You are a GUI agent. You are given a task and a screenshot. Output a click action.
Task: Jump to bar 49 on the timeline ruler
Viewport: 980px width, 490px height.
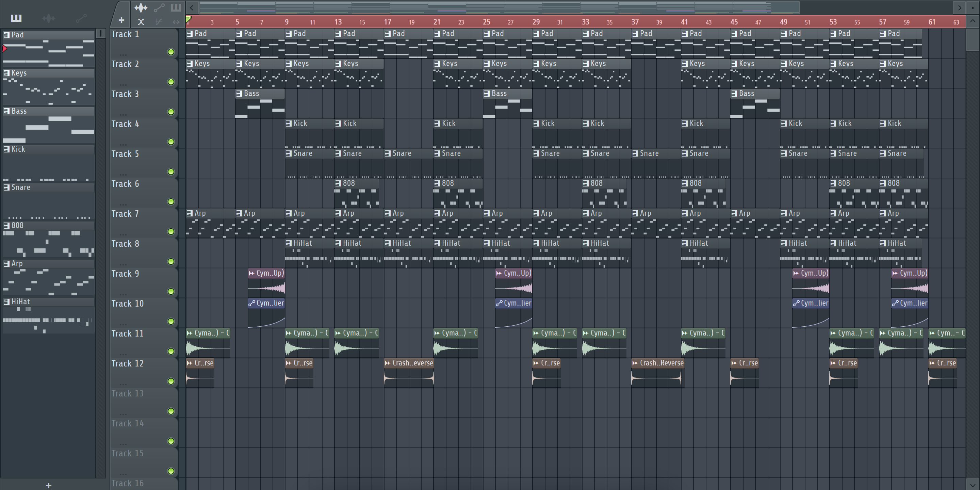[783, 22]
